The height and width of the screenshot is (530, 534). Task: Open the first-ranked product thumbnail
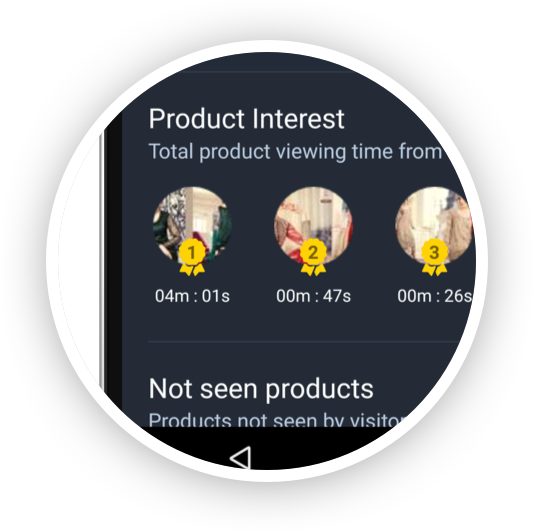[x=192, y=225]
